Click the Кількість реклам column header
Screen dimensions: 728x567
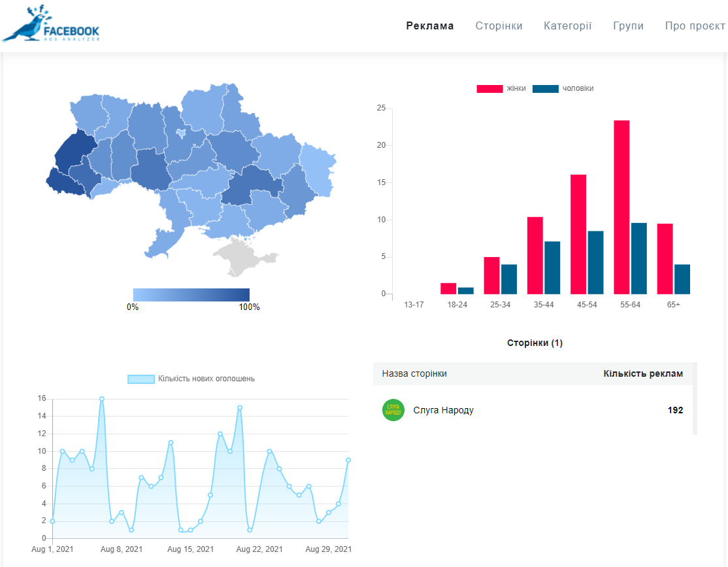[642, 374]
